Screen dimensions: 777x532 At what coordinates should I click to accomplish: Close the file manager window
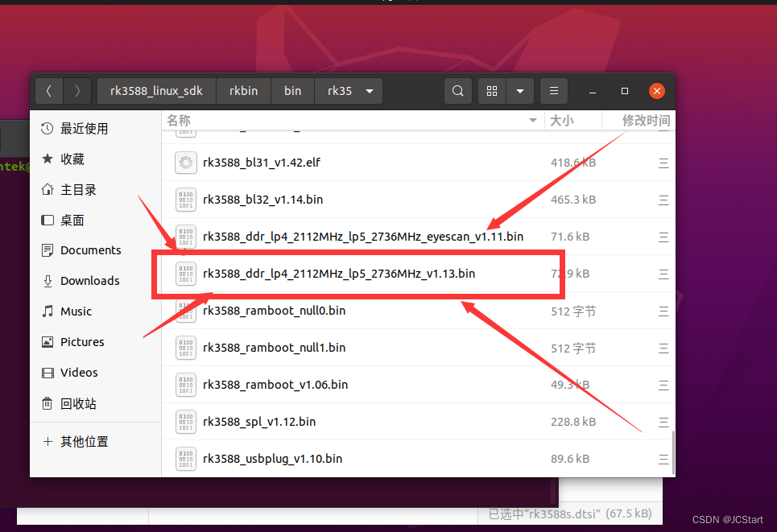(x=656, y=91)
